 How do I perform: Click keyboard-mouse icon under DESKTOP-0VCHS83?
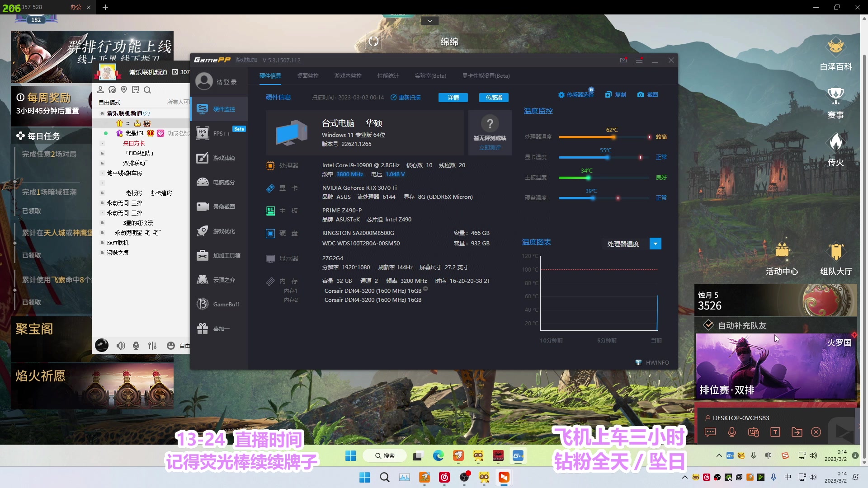[x=754, y=432]
